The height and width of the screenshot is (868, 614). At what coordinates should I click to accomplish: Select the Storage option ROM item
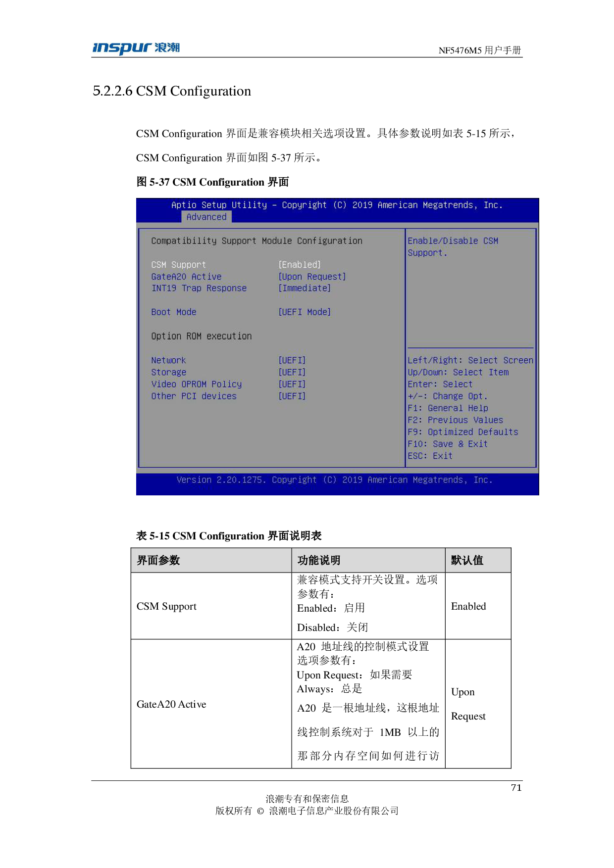point(168,372)
